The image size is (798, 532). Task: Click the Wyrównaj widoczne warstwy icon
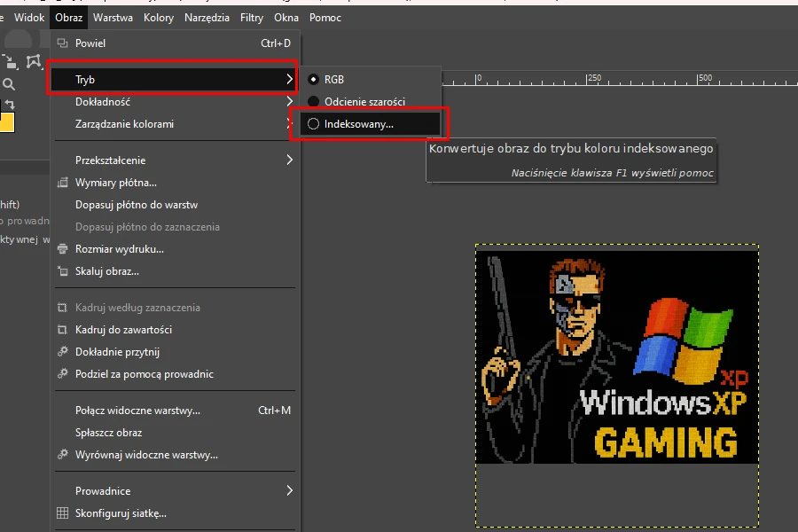(63, 455)
